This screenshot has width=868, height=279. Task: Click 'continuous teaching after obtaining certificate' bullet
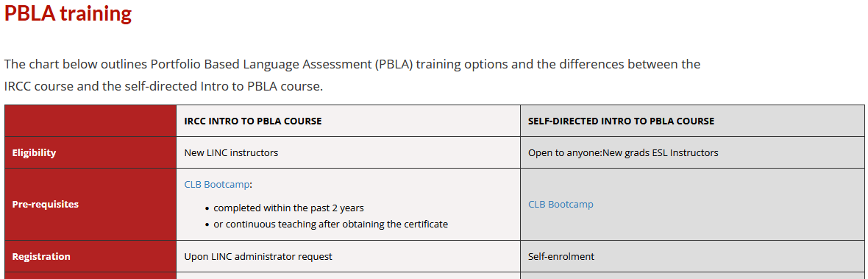(330, 225)
